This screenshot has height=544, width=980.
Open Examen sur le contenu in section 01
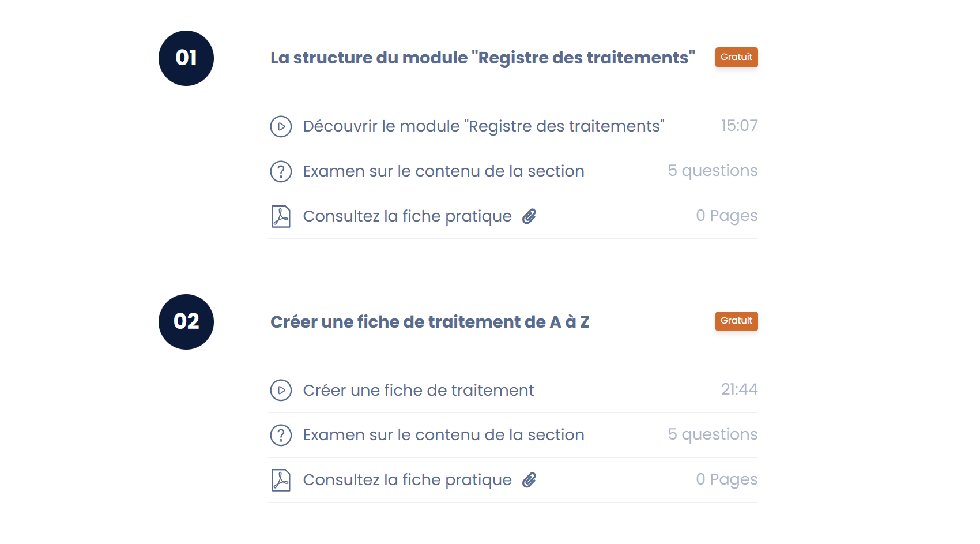[443, 171]
